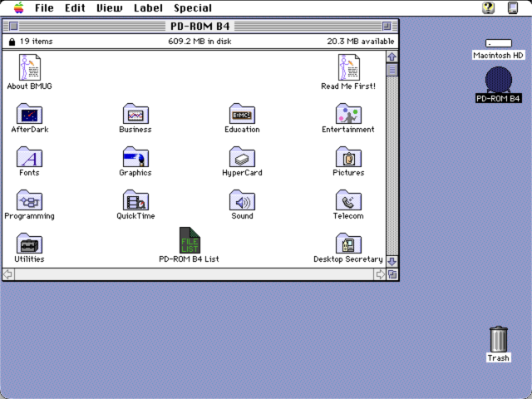
Task: Select the Desktop Secretary folder icon
Action: click(348, 244)
